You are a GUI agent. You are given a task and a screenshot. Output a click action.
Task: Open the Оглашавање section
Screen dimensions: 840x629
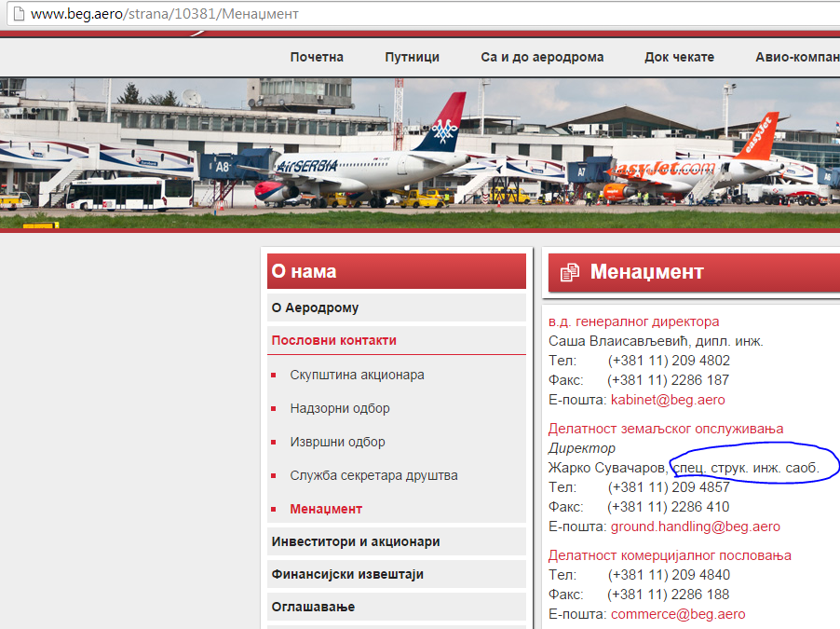[397, 607]
